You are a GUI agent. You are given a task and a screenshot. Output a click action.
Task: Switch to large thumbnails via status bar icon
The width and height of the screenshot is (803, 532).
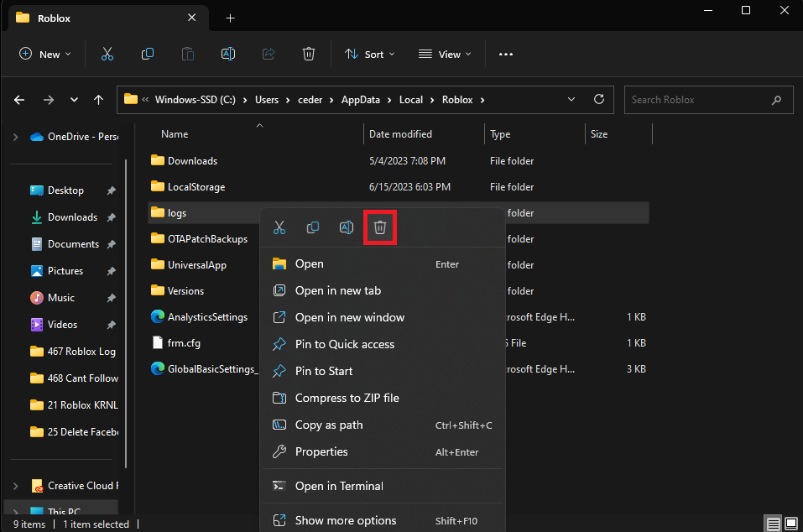point(791,523)
